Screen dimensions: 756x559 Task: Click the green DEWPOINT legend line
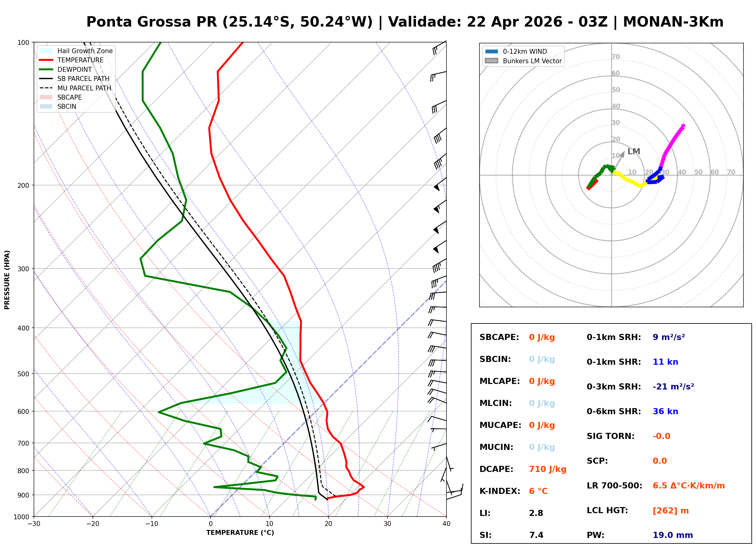[46, 69]
